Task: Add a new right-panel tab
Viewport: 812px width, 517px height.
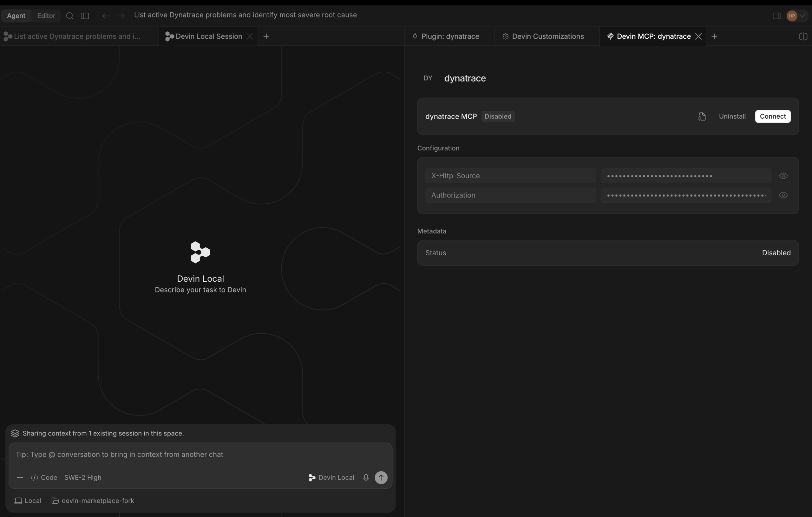Action: [714, 36]
